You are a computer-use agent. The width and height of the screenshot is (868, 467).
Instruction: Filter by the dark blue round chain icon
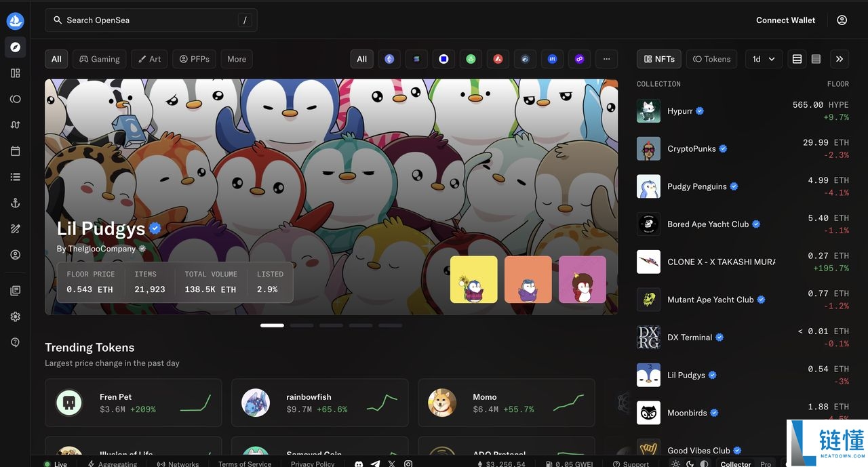pyautogui.click(x=525, y=59)
